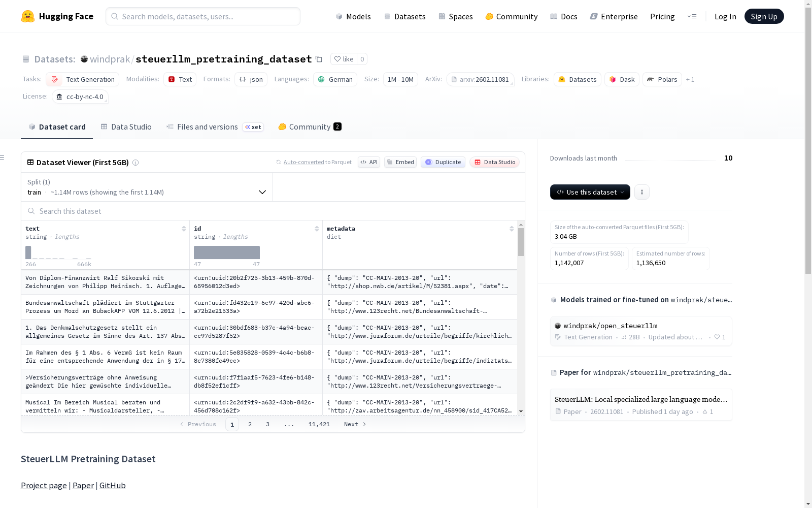The image size is (812, 508).
Task: Open Models in the top navigation
Action: click(353, 16)
